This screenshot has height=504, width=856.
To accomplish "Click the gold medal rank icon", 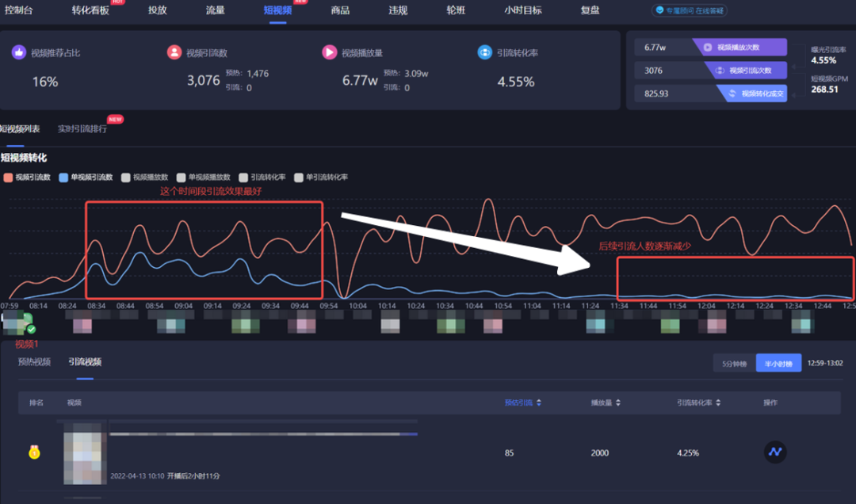I will tap(34, 452).
